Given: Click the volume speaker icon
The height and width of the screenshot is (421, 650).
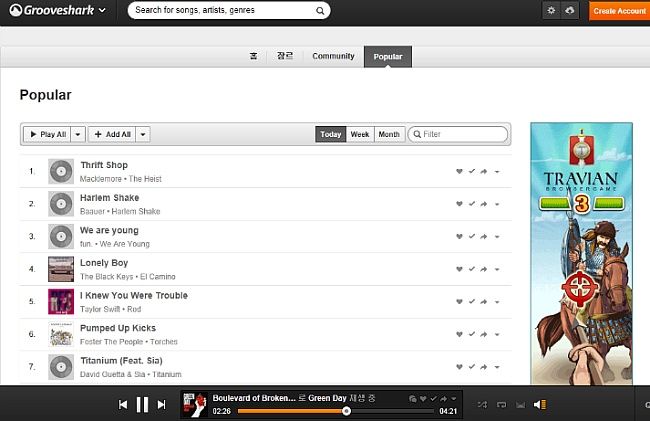Looking at the screenshot, I should pyautogui.click(x=539, y=404).
